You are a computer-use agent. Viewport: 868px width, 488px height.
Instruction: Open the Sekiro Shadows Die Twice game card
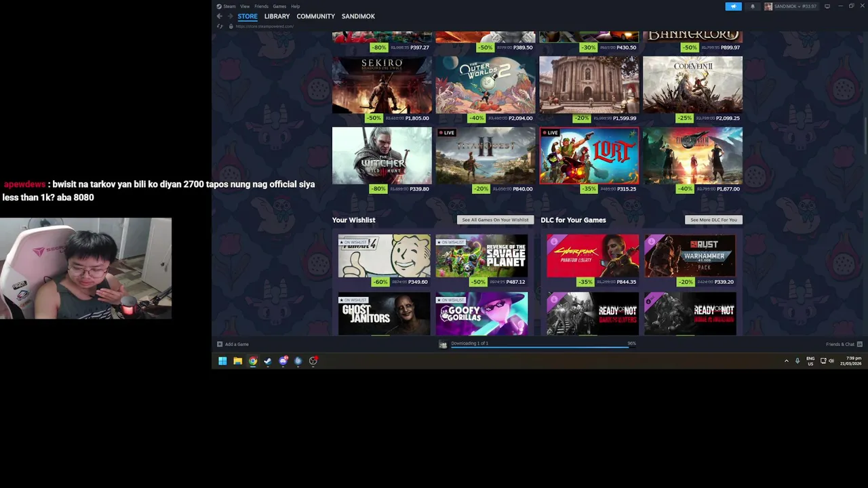[382, 85]
